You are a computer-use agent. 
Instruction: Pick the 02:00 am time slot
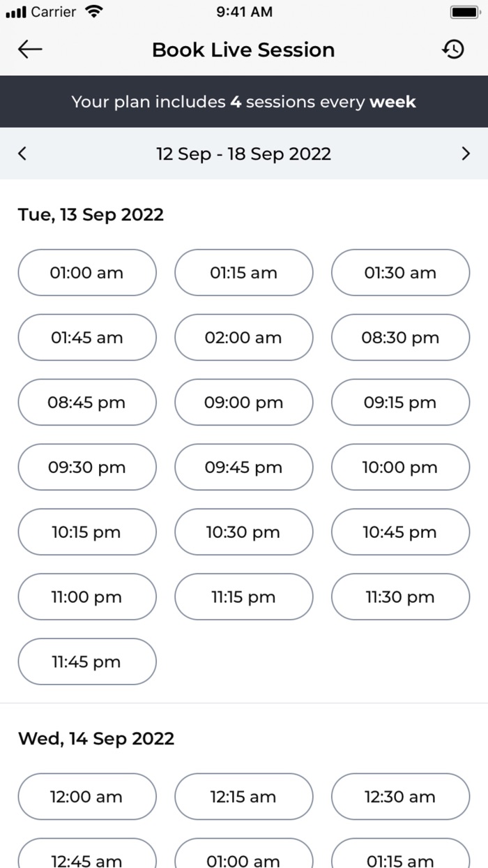click(x=243, y=338)
